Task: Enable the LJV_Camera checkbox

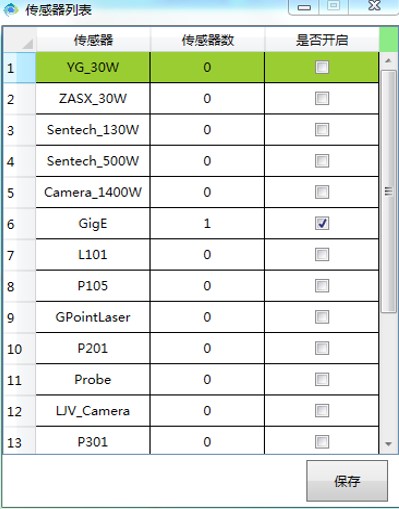Action: pos(322,410)
